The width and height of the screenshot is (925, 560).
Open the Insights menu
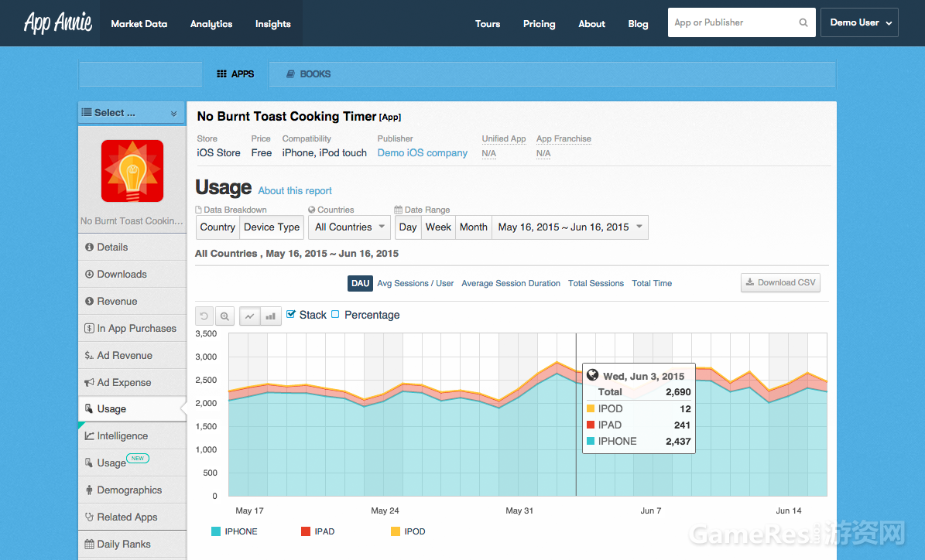coord(273,23)
